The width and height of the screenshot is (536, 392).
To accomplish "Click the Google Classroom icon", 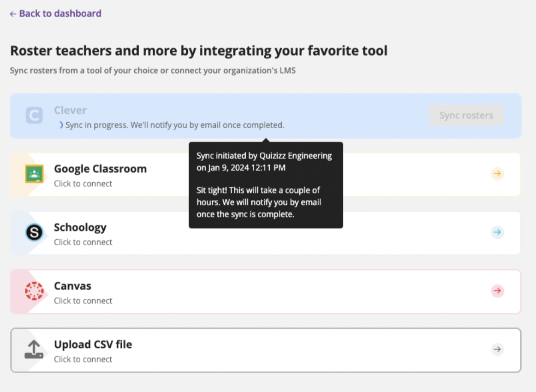I will [x=34, y=174].
